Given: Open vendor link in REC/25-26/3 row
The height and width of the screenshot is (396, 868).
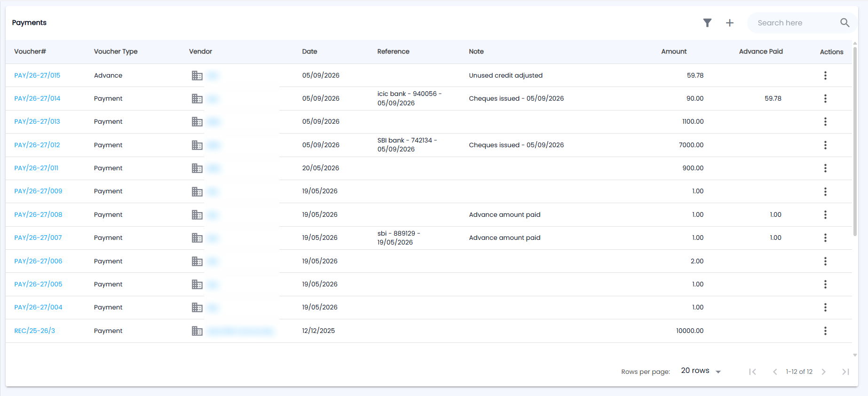Looking at the screenshot, I should [x=240, y=331].
